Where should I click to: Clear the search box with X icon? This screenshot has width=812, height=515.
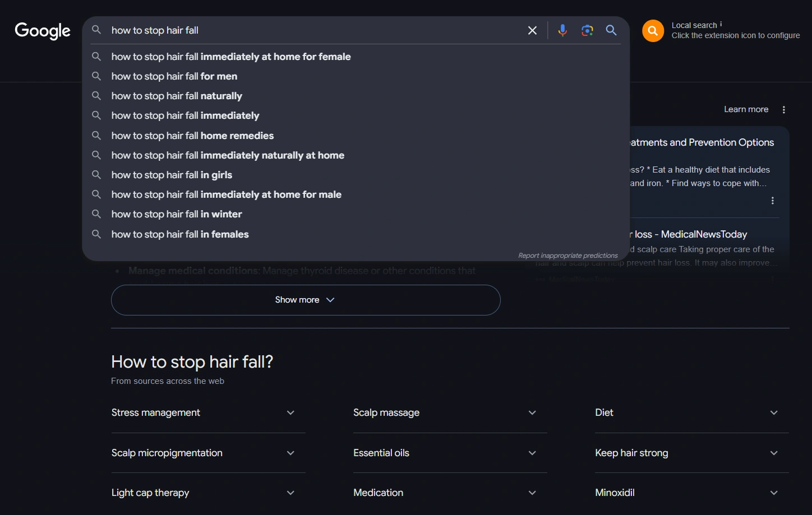point(532,30)
